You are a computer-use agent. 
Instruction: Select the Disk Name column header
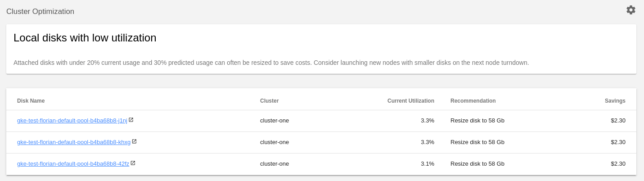coord(31,101)
